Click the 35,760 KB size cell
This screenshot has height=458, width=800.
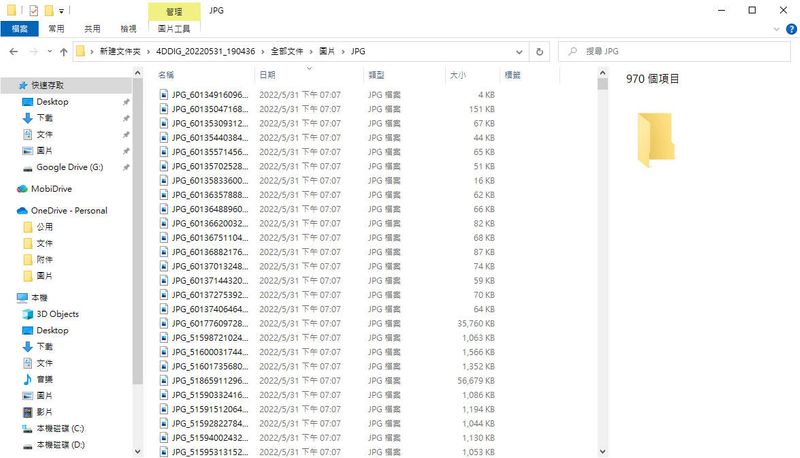pyautogui.click(x=476, y=323)
